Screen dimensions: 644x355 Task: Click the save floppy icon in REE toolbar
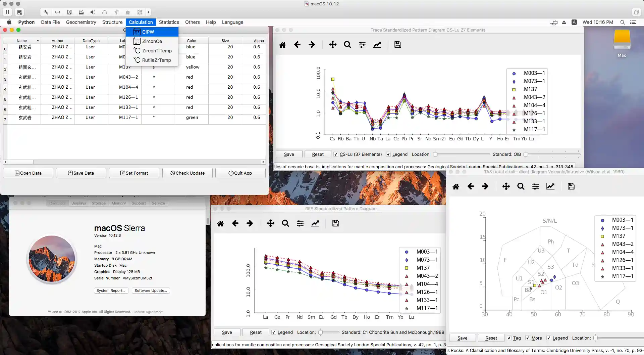[x=335, y=223]
